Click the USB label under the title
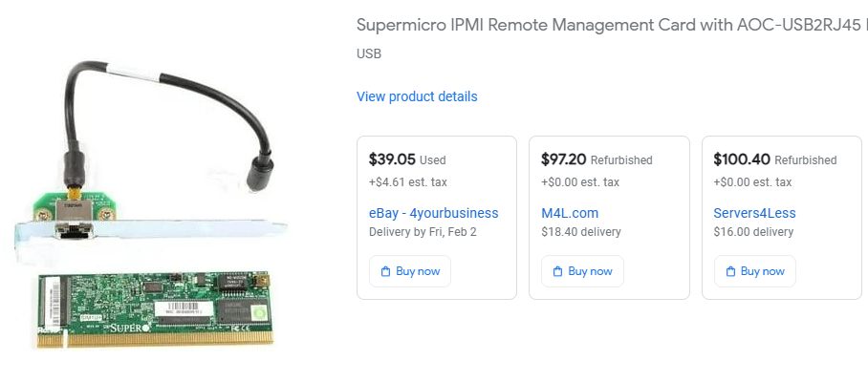Viewport: 868px width, 382px height. (369, 53)
